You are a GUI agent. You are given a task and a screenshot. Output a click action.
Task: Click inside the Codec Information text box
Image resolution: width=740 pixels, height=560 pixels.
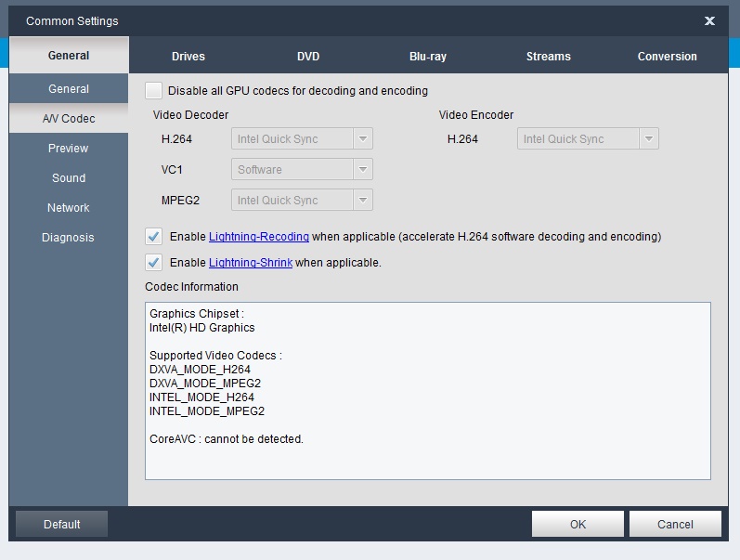point(428,391)
